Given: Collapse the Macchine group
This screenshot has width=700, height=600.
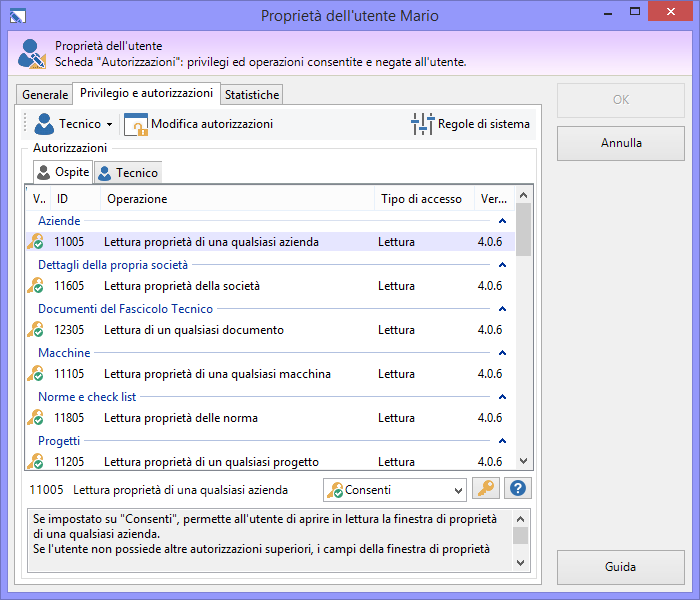Looking at the screenshot, I should coord(503,353).
